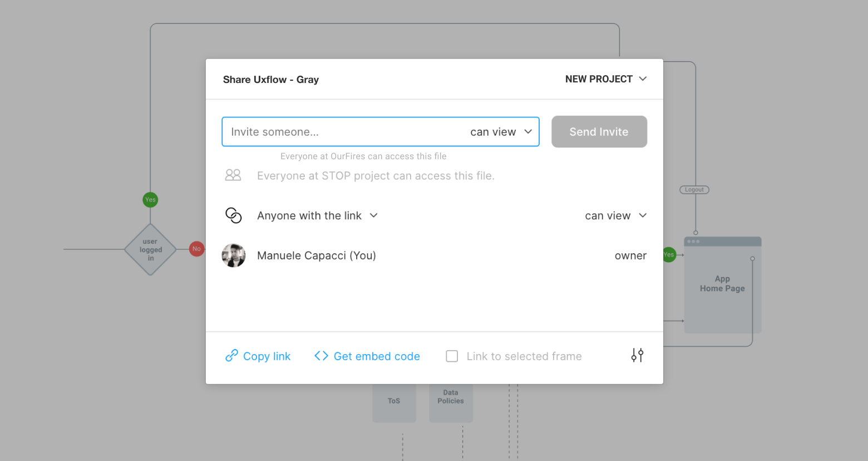The height and width of the screenshot is (461, 868).
Task: Click the linked-rings icon beside 'Anyone with the link'
Action: 234,215
